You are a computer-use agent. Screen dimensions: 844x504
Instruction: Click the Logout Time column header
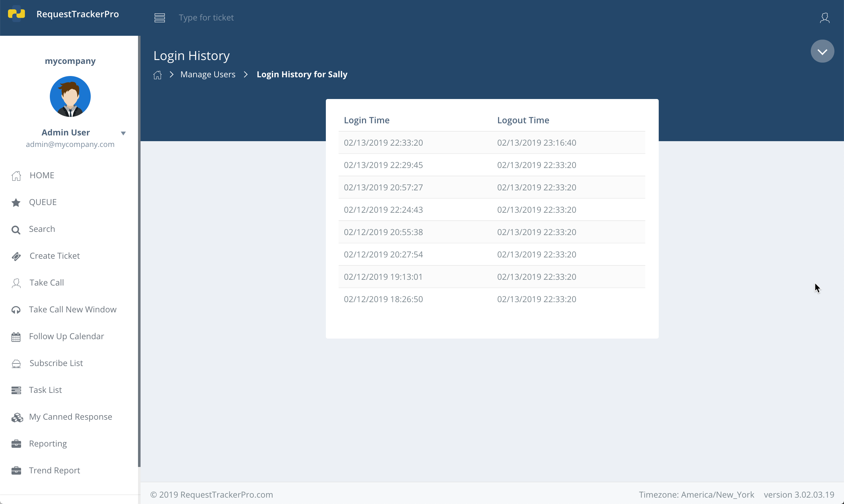tap(523, 120)
